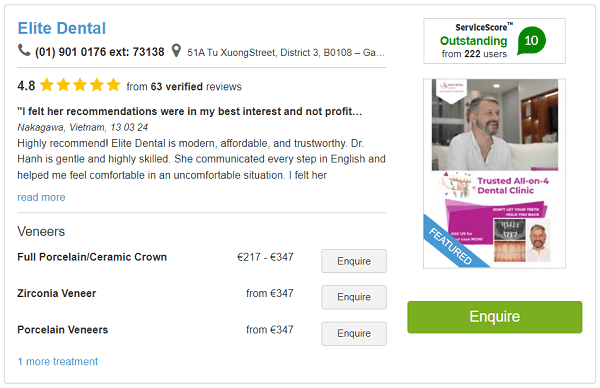Screen dimensions: 600x388
Task: Click the large green Enquire button
Action: (x=494, y=317)
